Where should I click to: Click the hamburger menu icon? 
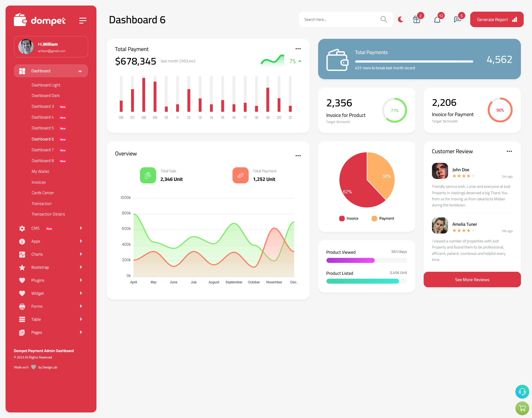coord(83,20)
